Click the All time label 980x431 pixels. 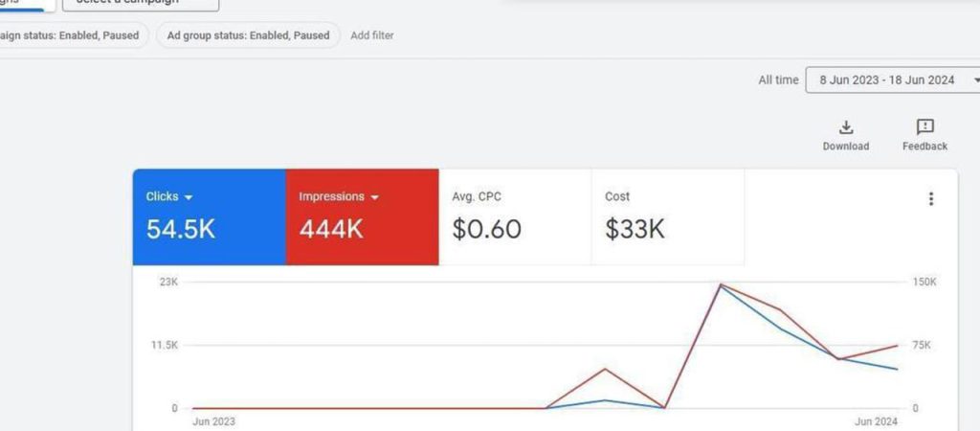(x=778, y=80)
